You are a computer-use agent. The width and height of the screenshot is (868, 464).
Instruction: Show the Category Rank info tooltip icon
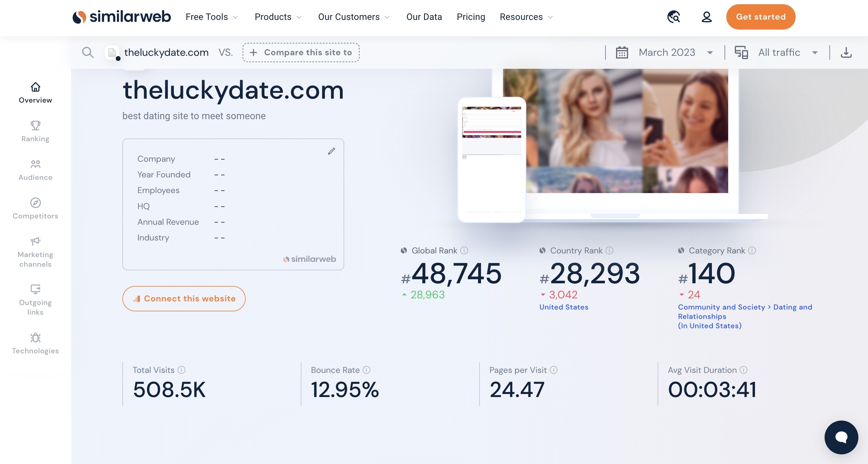click(752, 250)
